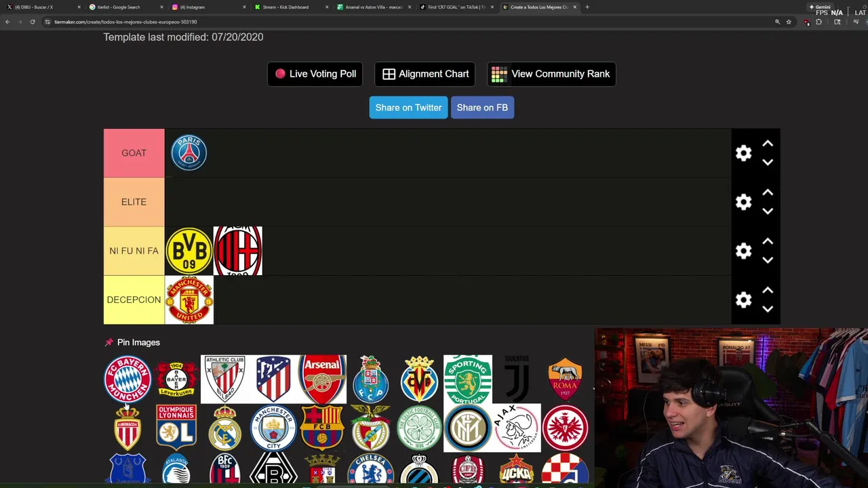Switch to the Instagram tab
Viewport: 868px width, 488px height.
(x=208, y=7)
